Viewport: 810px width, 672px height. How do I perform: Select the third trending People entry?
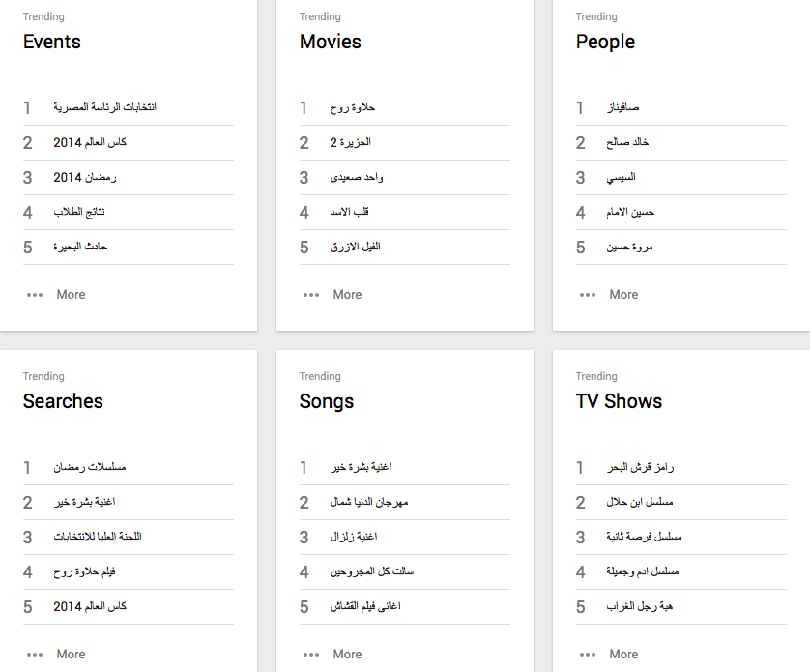pos(620,177)
